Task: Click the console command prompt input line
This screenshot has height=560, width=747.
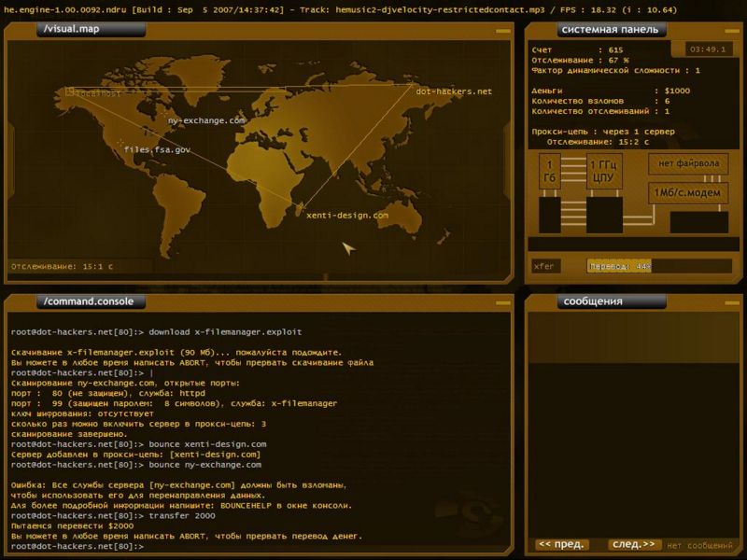Action: pyautogui.click(x=258, y=546)
